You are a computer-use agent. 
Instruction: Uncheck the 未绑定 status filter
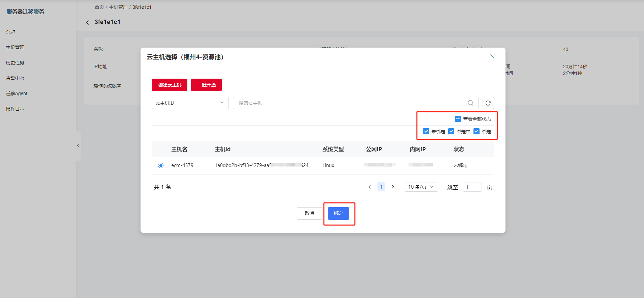pyautogui.click(x=426, y=131)
